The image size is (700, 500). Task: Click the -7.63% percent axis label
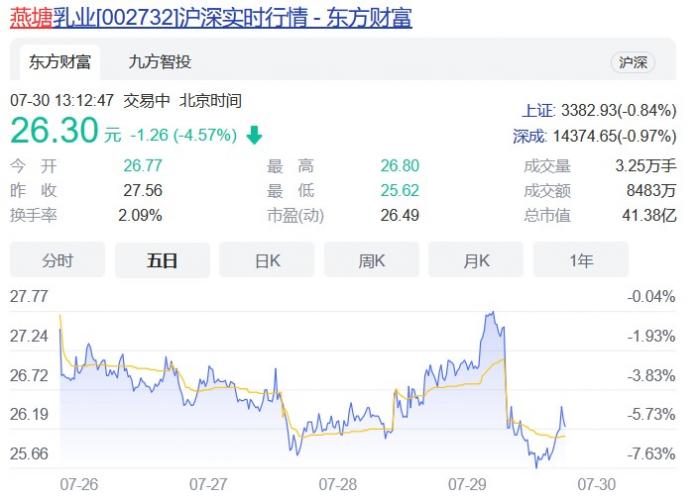pos(651,454)
